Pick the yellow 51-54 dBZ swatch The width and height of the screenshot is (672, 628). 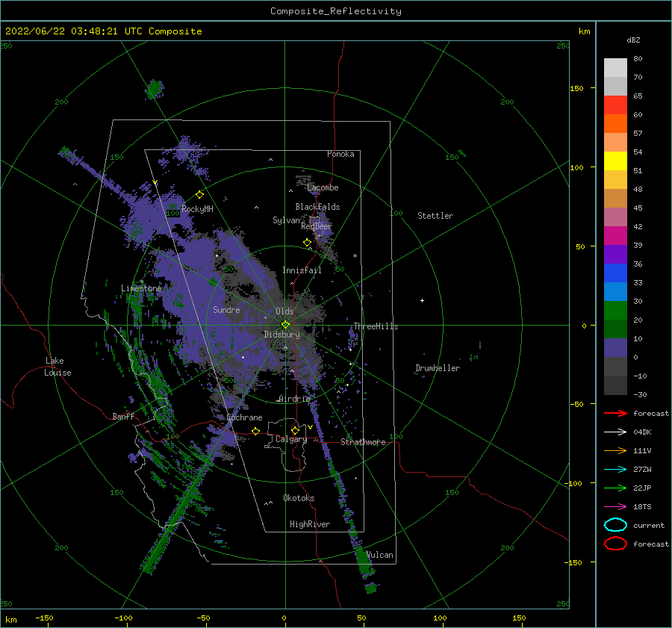tap(615, 161)
